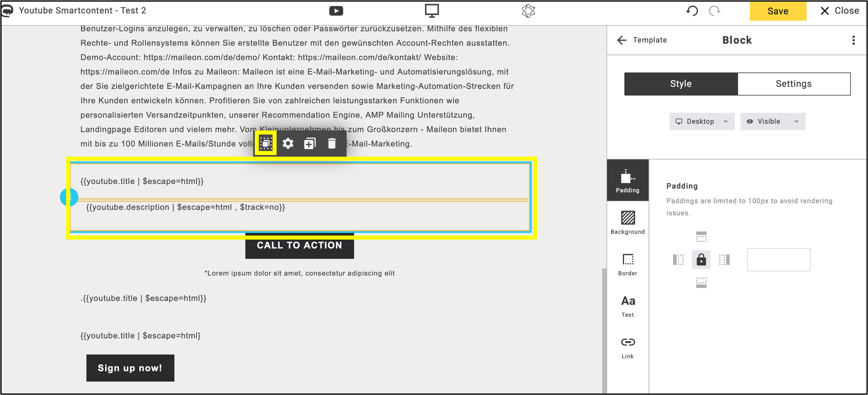Open the YouTube video preview icon
The height and width of the screenshot is (395, 868).
click(x=336, y=11)
